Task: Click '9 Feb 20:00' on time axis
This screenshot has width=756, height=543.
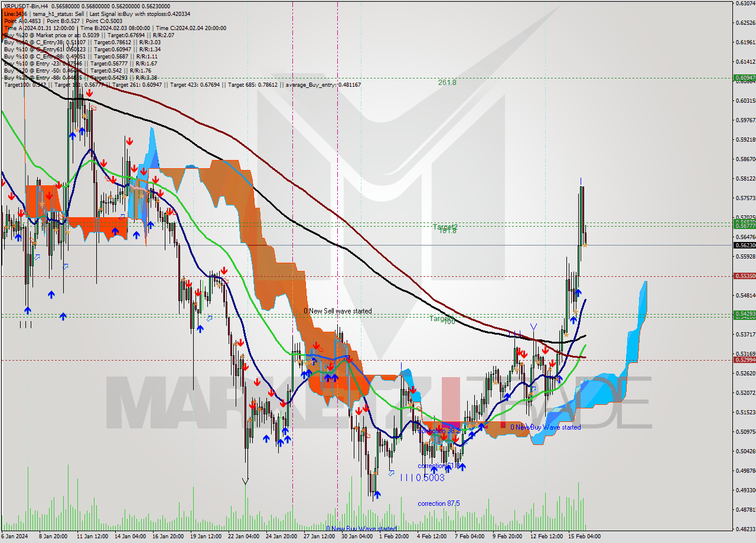Action: pos(508,537)
